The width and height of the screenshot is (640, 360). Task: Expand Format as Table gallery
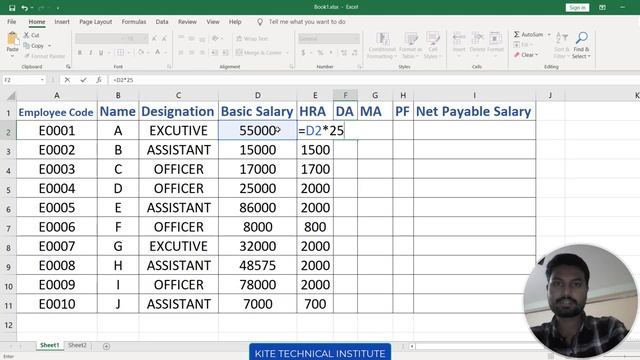[410, 46]
